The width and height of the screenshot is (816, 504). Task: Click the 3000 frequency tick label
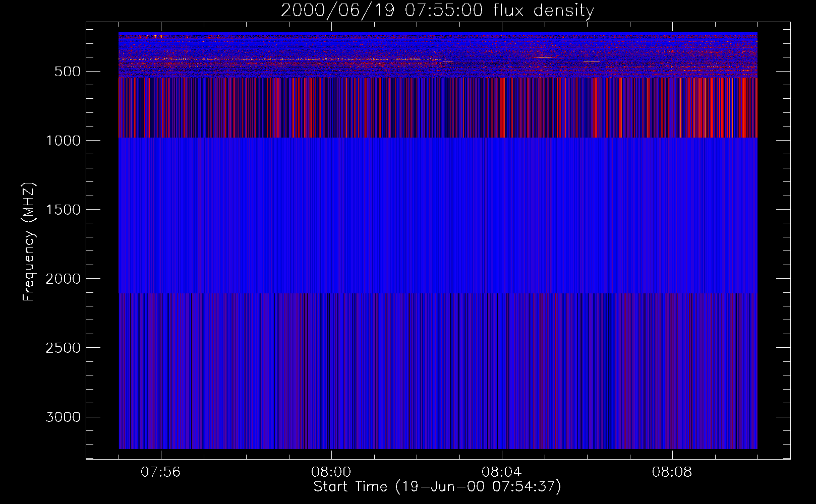pos(63,417)
